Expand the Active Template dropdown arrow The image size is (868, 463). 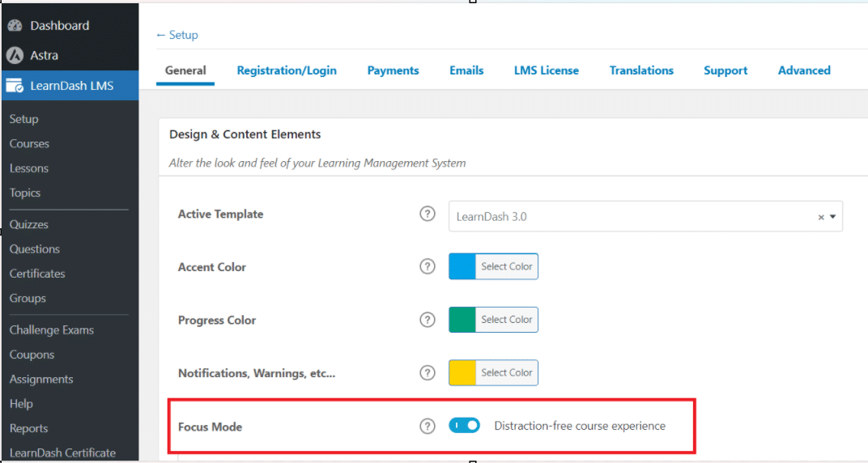click(x=832, y=217)
